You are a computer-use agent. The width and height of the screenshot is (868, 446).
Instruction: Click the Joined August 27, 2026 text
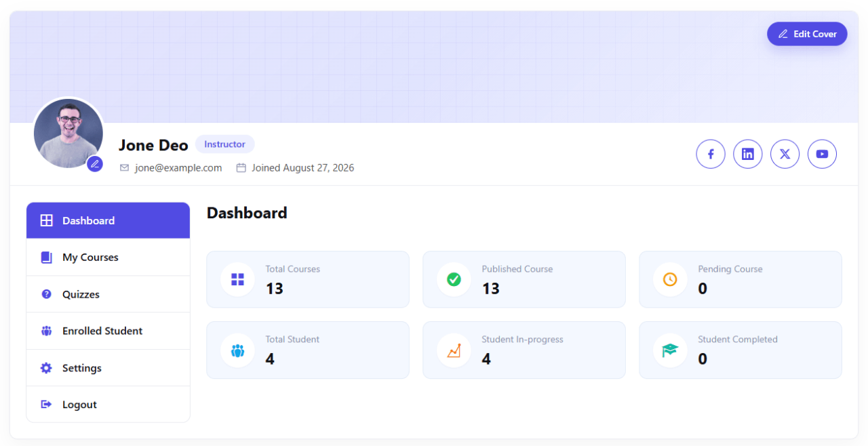click(302, 168)
